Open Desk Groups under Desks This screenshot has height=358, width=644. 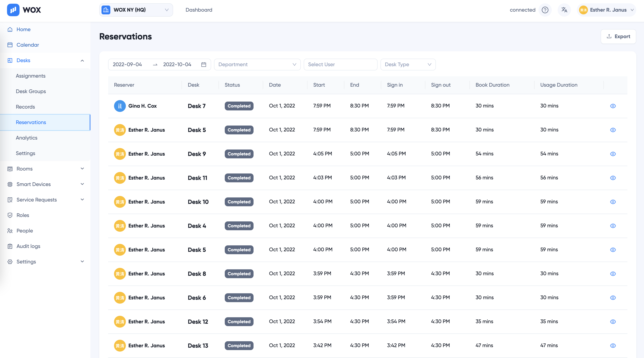pos(31,91)
